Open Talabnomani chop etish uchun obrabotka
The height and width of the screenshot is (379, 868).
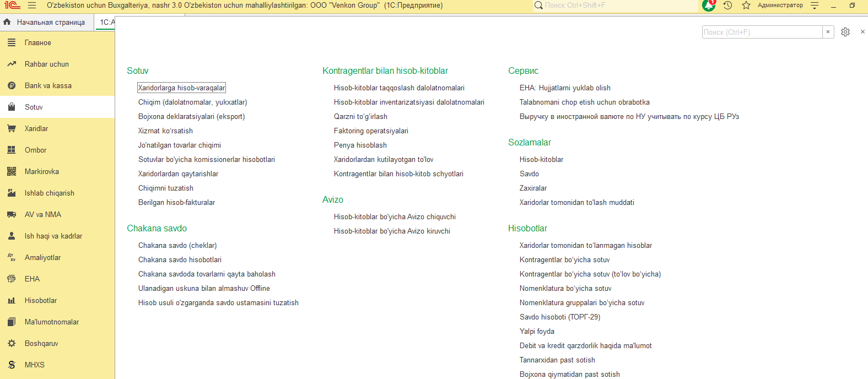tap(584, 102)
